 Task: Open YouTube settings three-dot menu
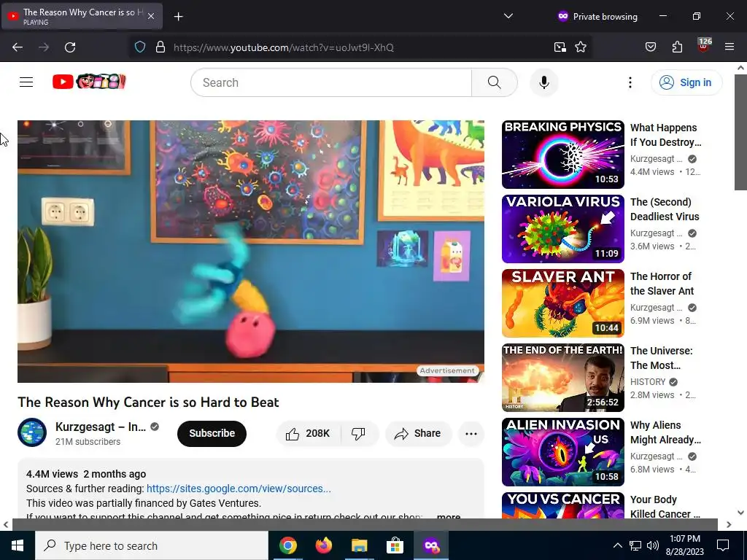point(630,82)
